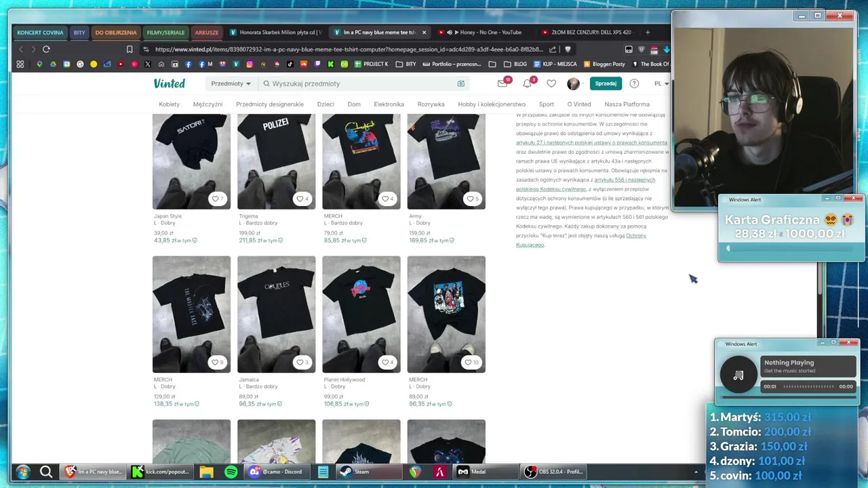Toggle heart on Army shirt

point(473,199)
